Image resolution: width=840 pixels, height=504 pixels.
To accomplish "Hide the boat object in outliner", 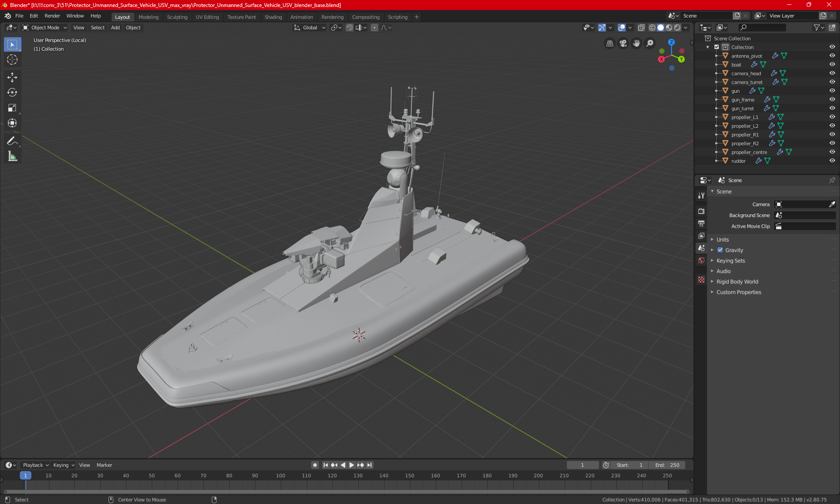I will 832,64.
